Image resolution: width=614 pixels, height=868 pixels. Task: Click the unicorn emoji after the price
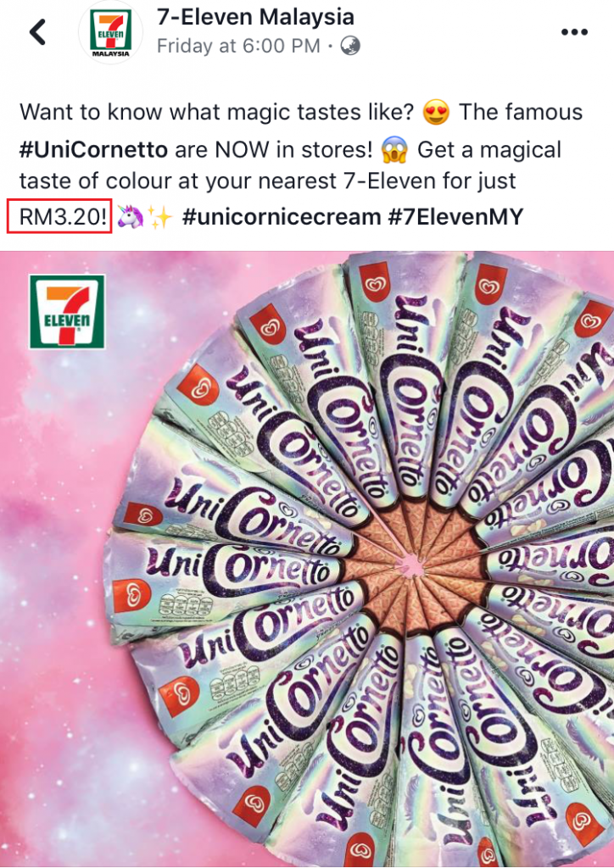tap(131, 216)
